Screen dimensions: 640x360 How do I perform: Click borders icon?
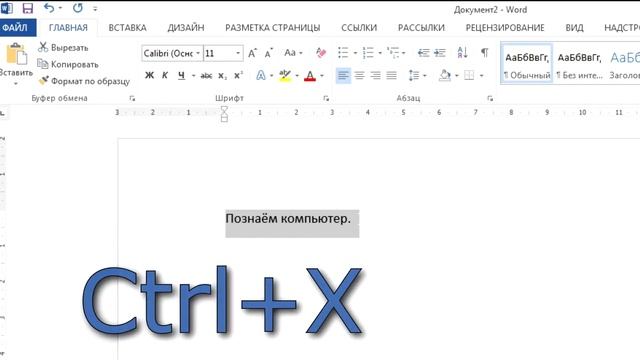click(469, 76)
